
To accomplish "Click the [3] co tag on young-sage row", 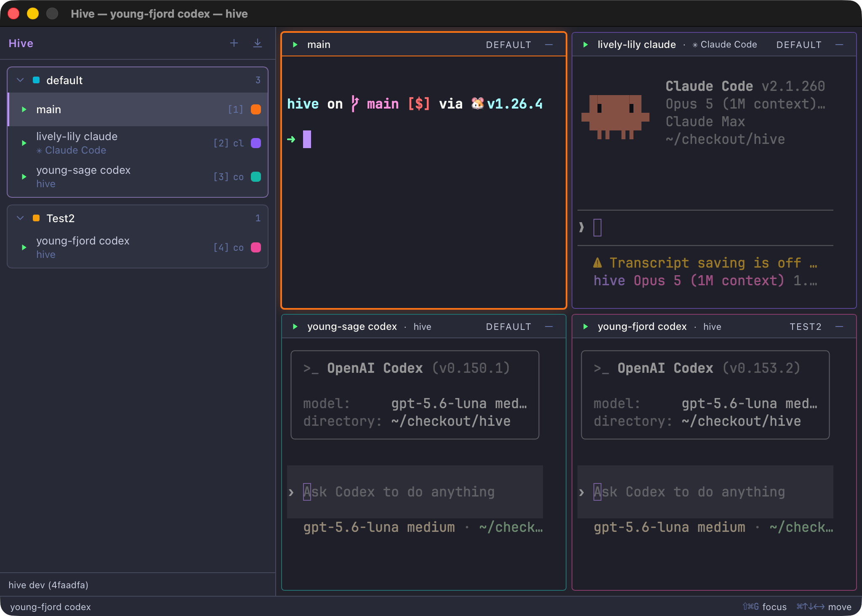I will (229, 177).
